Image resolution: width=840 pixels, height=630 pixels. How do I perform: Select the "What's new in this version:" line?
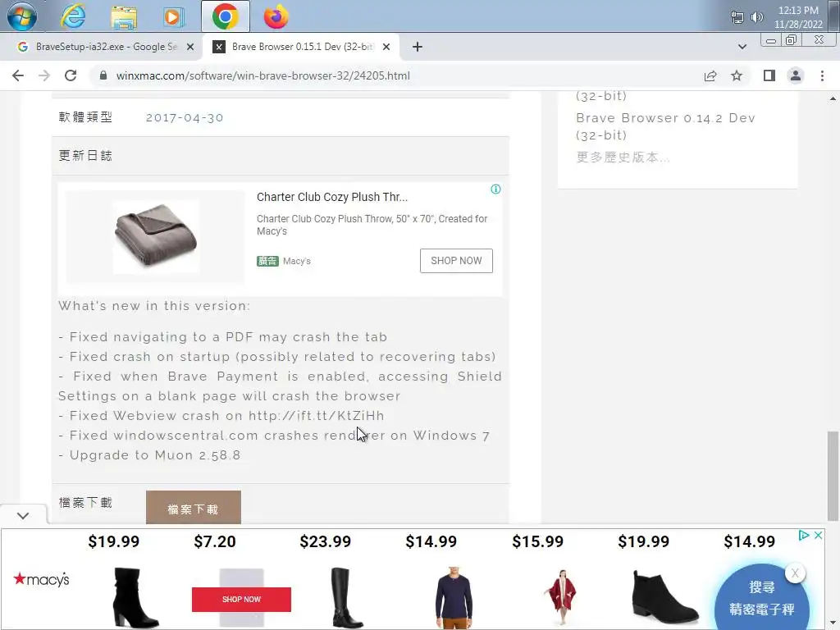154,306
